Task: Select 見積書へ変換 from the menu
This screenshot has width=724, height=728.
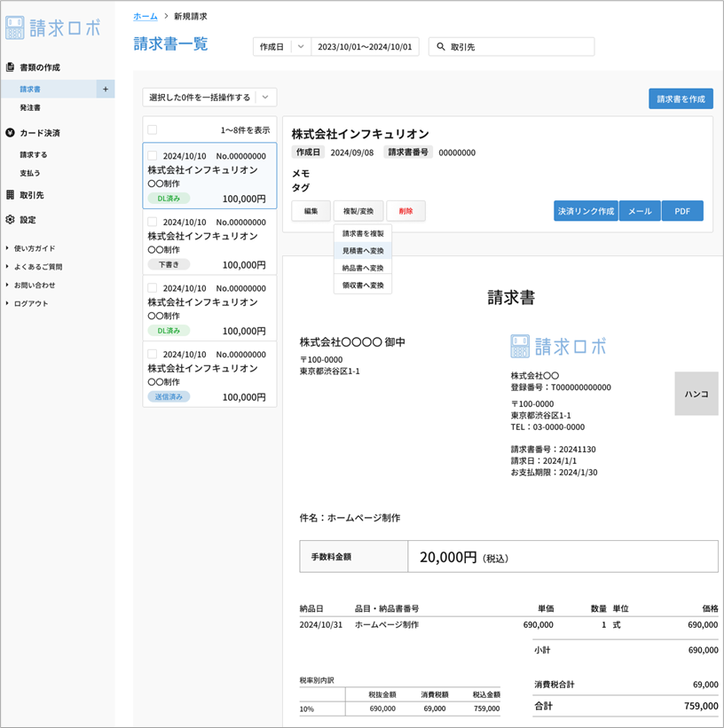Action: 363,251
